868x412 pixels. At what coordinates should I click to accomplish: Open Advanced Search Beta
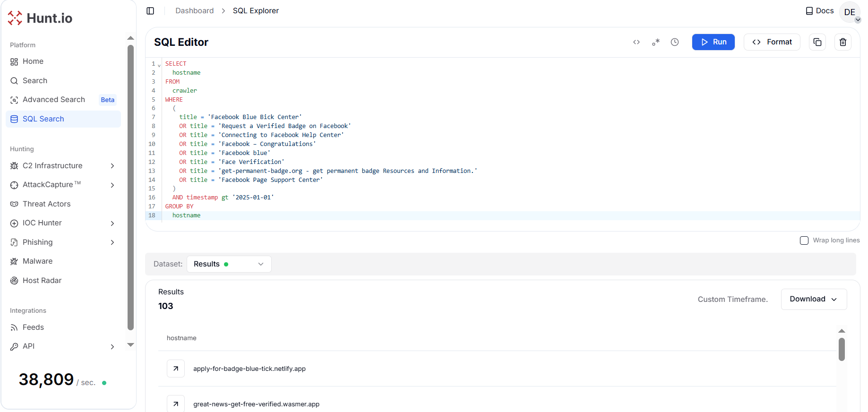tap(63, 100)
